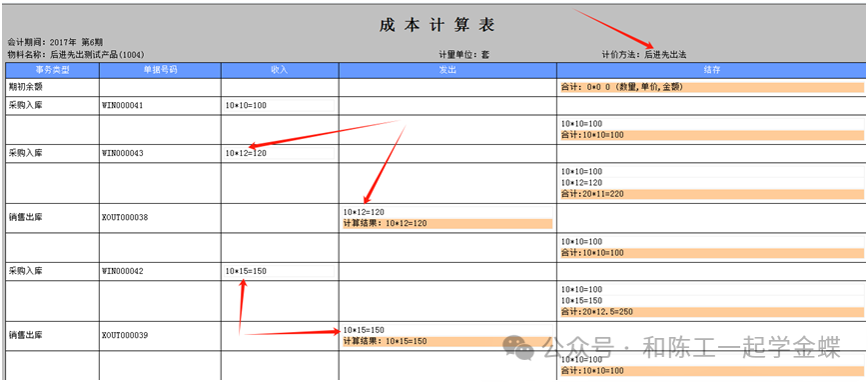Screen dimensions: 868x382
Task: Click the 单据号码 column header
Action: point(160,70)
